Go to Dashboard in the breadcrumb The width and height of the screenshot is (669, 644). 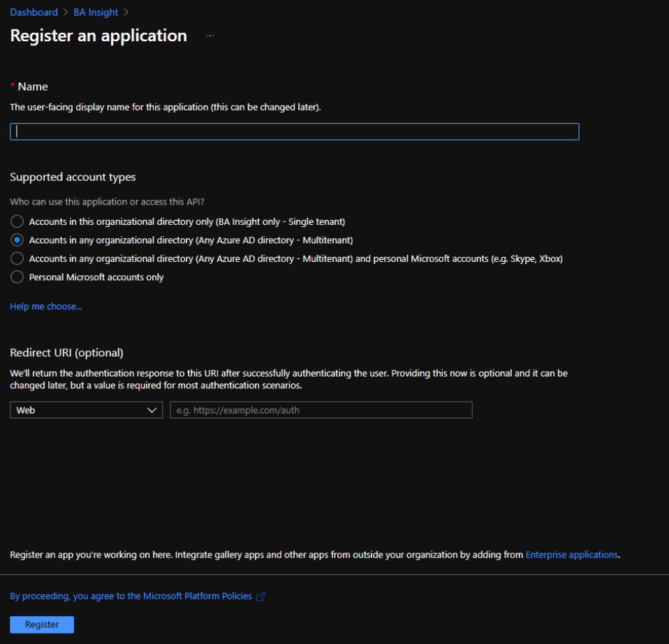pyautogui.click(x=34, y=13)
